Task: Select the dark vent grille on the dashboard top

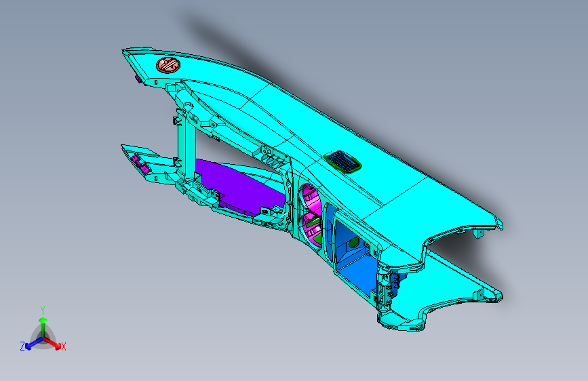Action: pyautogui.click(x=342, y=163)
